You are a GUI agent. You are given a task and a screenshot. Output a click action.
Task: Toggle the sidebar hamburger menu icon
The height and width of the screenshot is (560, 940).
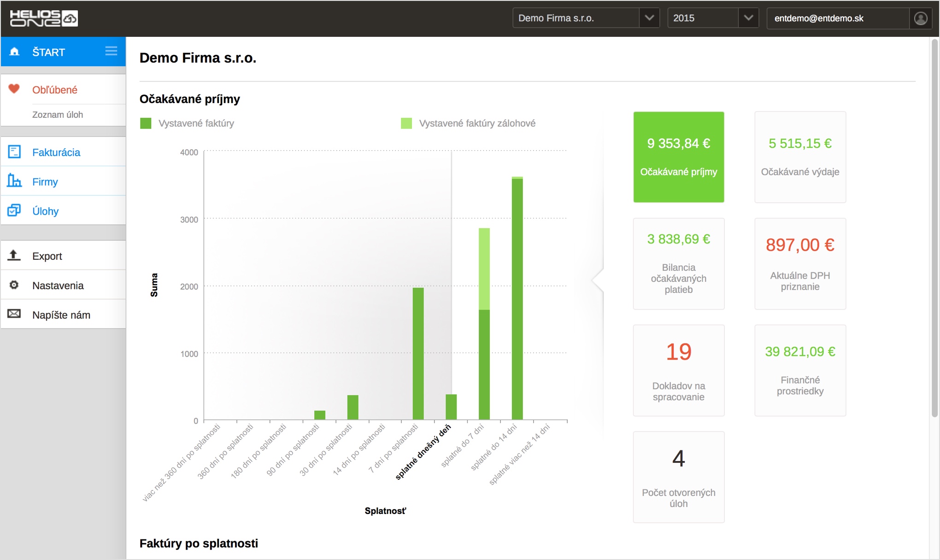click(x=111, y=51)
